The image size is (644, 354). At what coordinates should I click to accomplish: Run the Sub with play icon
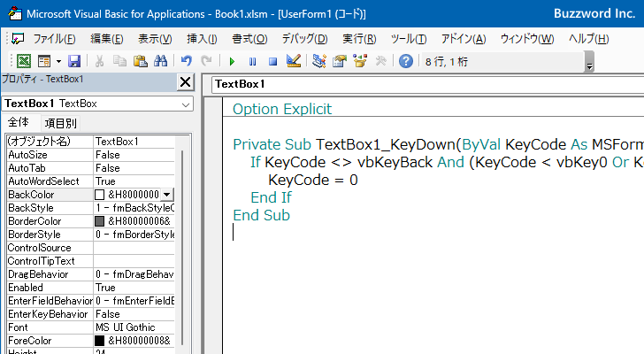coord(232,61)
